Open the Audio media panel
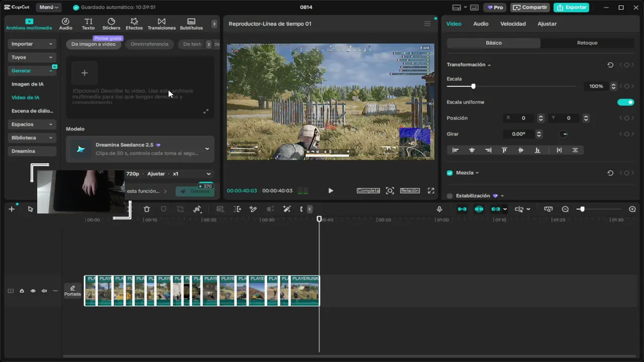The image size is (644, 362). coord(65,24)
